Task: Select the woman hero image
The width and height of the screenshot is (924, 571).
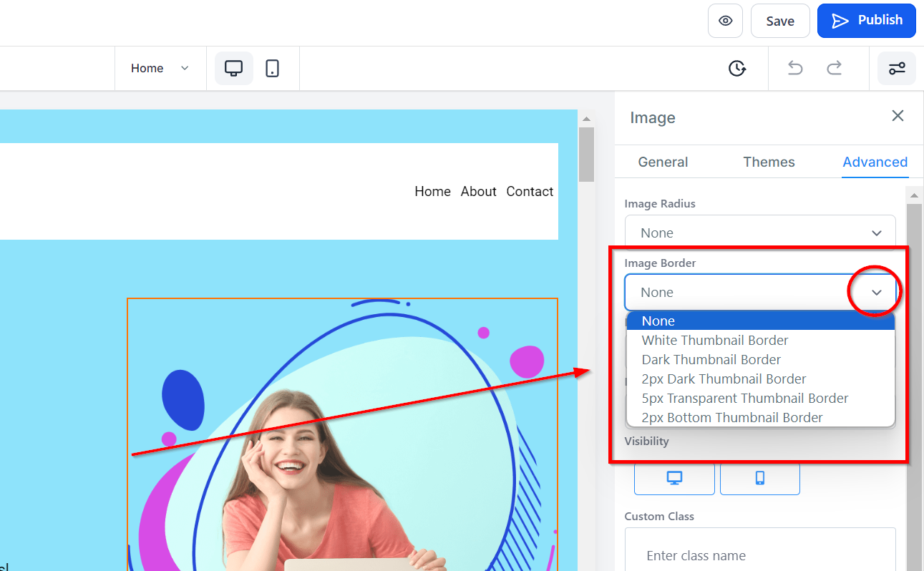Action: click(x=342, y=434)
